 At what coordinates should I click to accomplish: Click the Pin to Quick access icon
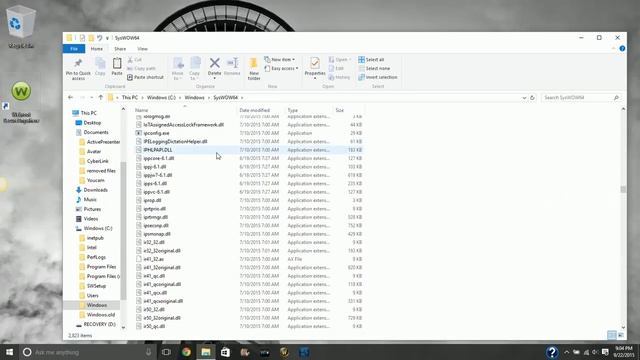[x=78, y=64]
